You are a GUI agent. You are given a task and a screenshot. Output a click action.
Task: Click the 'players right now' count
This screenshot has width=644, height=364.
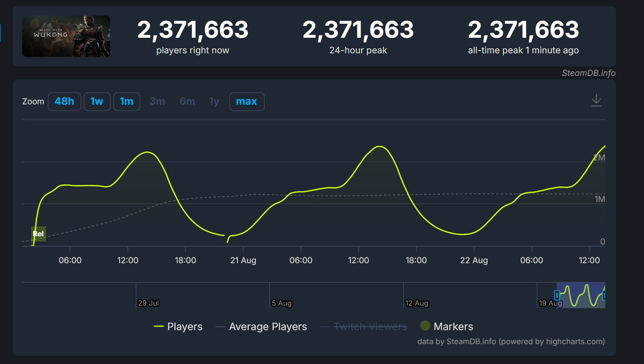193,30
